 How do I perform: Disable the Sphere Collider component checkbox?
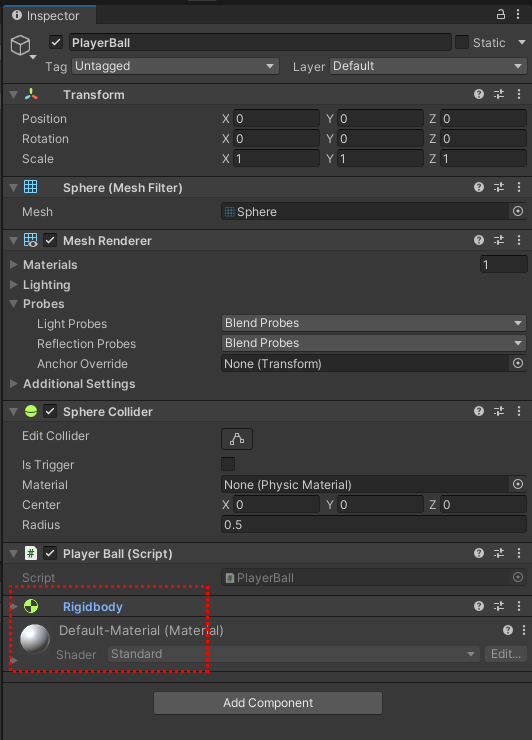50,411
